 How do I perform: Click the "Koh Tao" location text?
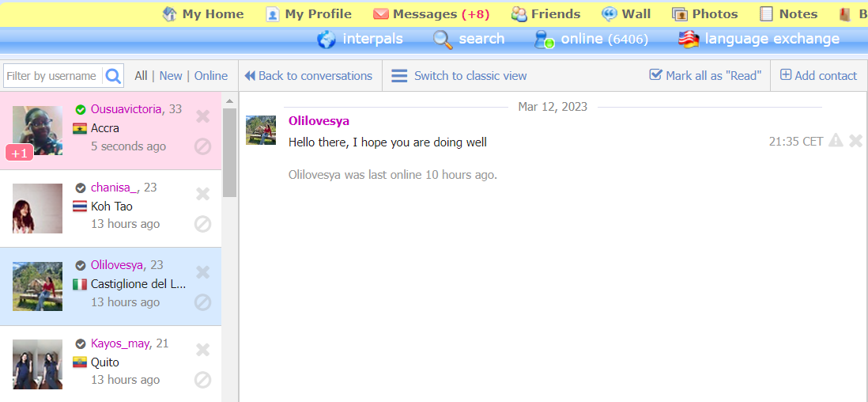coord(111,207)
